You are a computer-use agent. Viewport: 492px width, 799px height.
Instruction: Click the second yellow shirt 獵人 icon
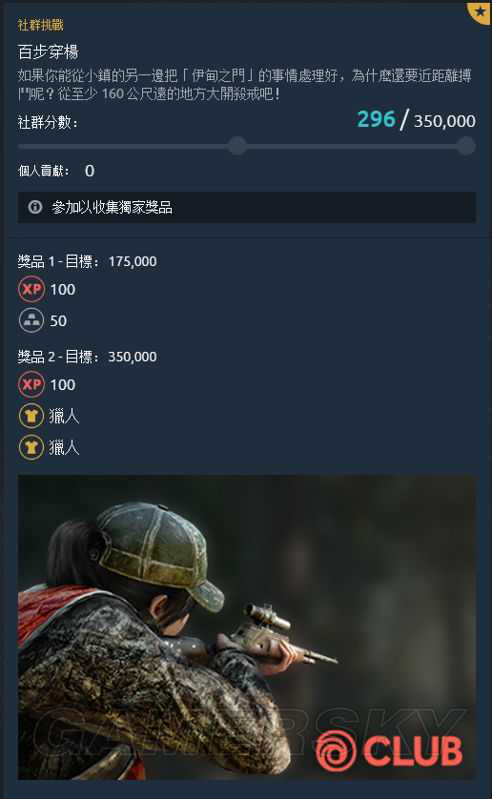32,447
